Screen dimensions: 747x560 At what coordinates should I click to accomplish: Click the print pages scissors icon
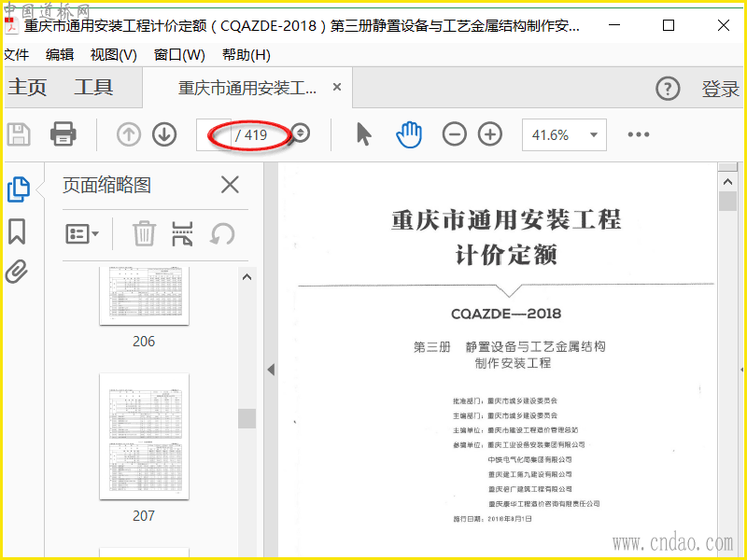(x=182, y=234)
